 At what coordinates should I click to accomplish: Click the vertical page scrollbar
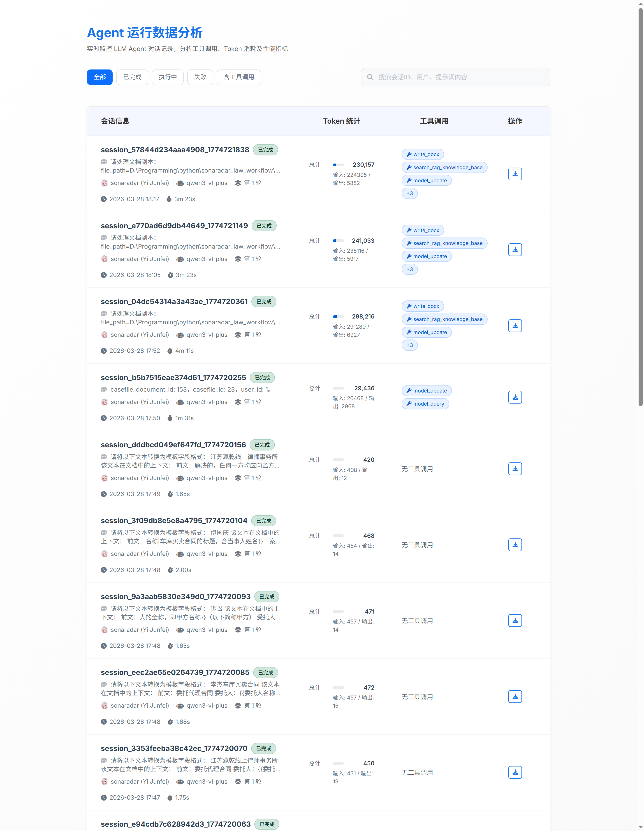click(x=640, y=205)
